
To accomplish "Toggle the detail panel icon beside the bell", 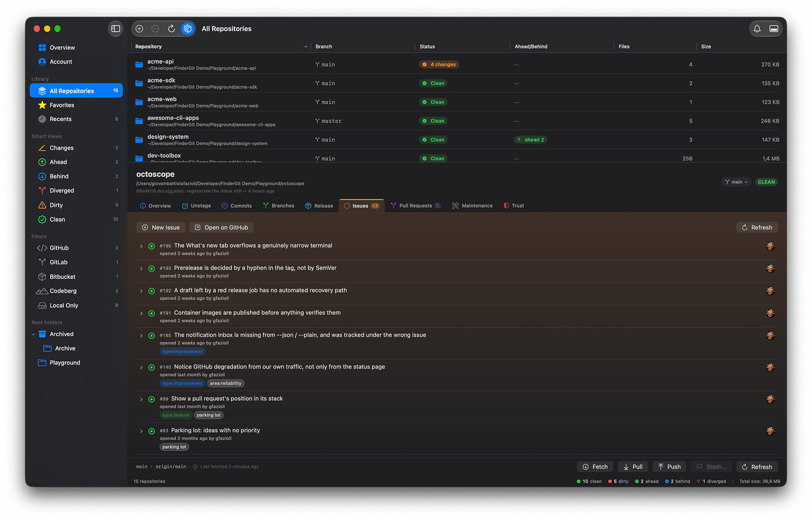I will coord(774,28).
